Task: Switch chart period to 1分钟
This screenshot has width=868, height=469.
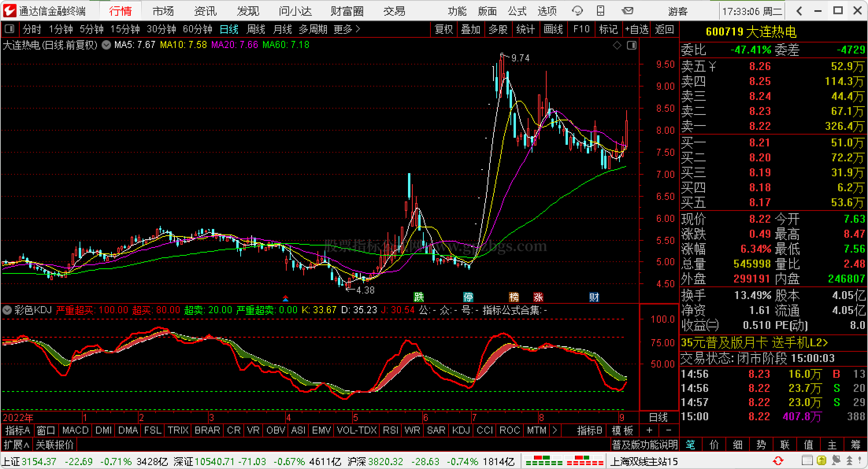Action: (x=61, y=30)
